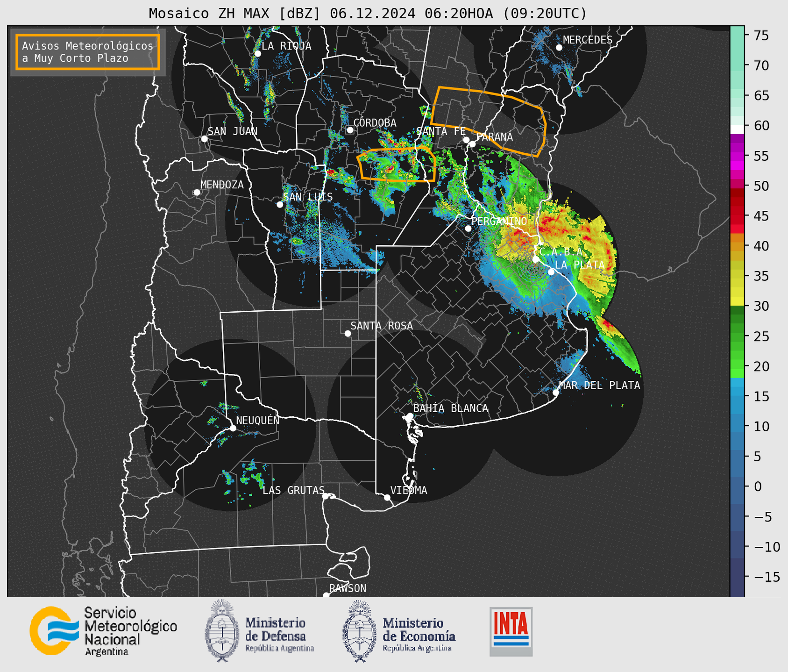This screenshot has height=672, width=788.
Task: Click the yellow 30 dBZ color band
Action: point(737,302)
